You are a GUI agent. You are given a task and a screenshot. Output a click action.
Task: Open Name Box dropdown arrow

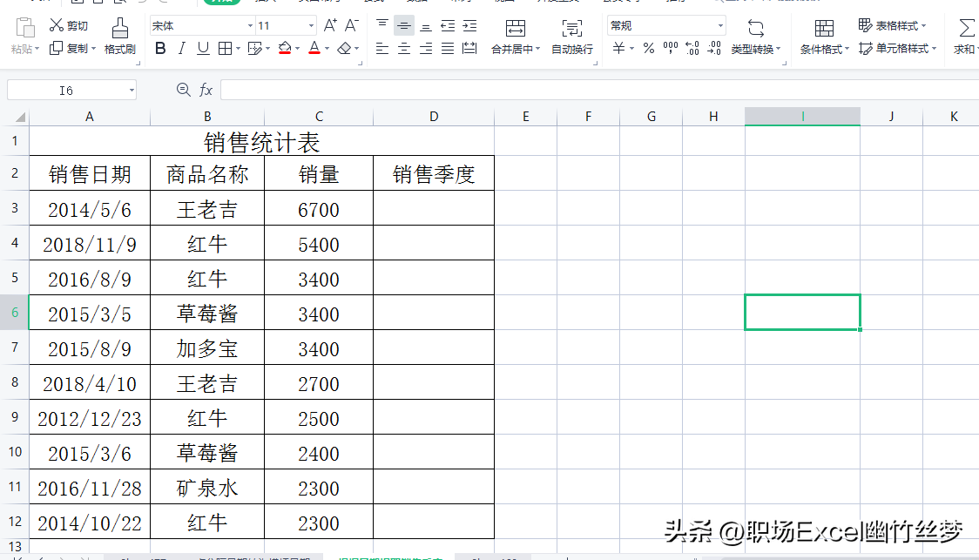tap(132, 91)
